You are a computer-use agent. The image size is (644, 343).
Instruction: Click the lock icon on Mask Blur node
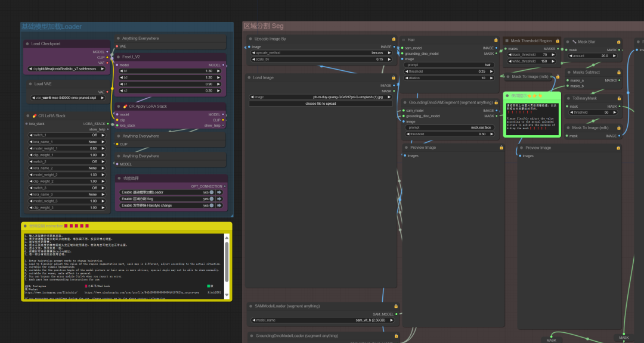pyautogui.click(x=618, y=42)
